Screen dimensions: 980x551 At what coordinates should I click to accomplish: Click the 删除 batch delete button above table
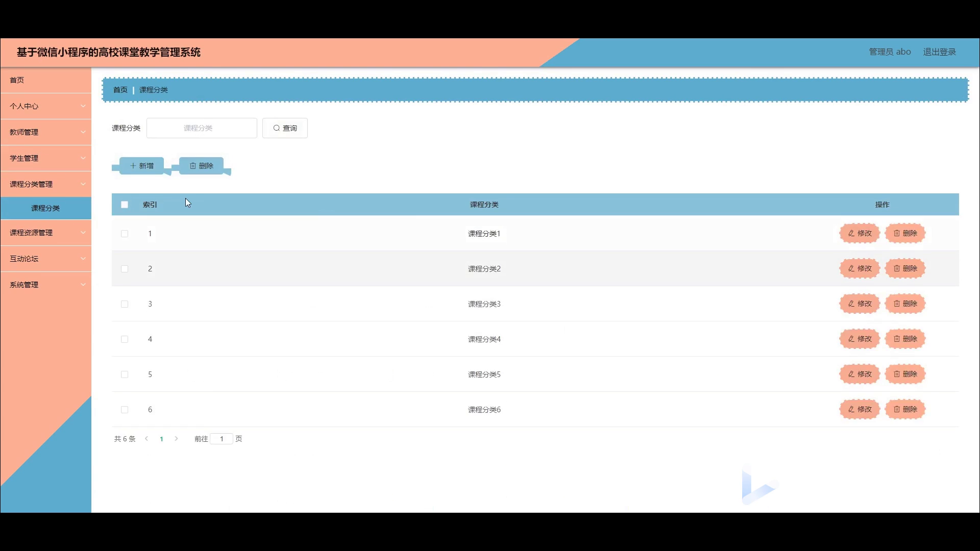click(201, 166)
